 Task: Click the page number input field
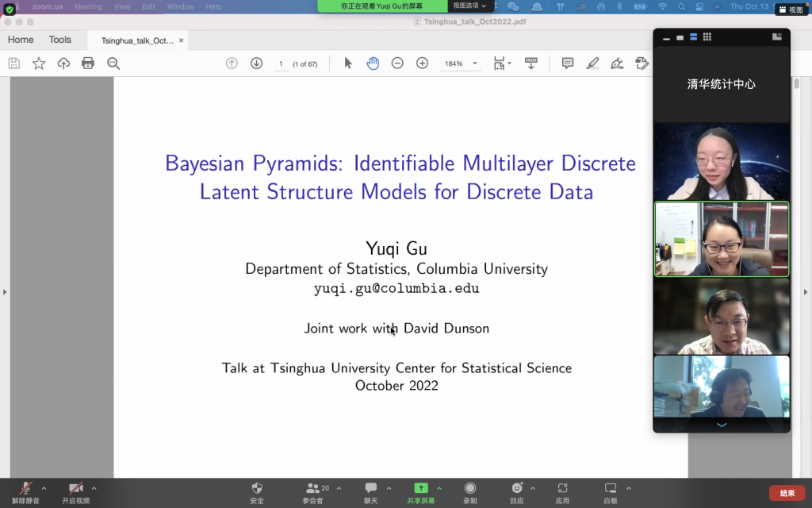[281, 63]
